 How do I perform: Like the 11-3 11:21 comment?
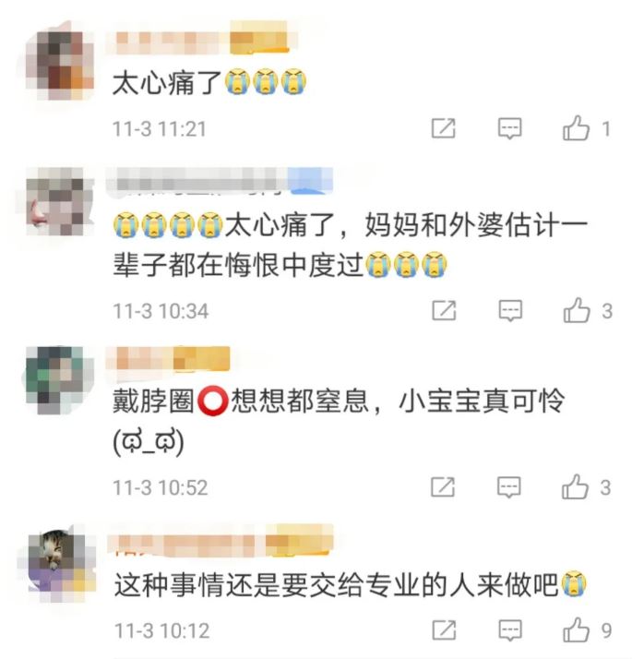pos(576,128)
